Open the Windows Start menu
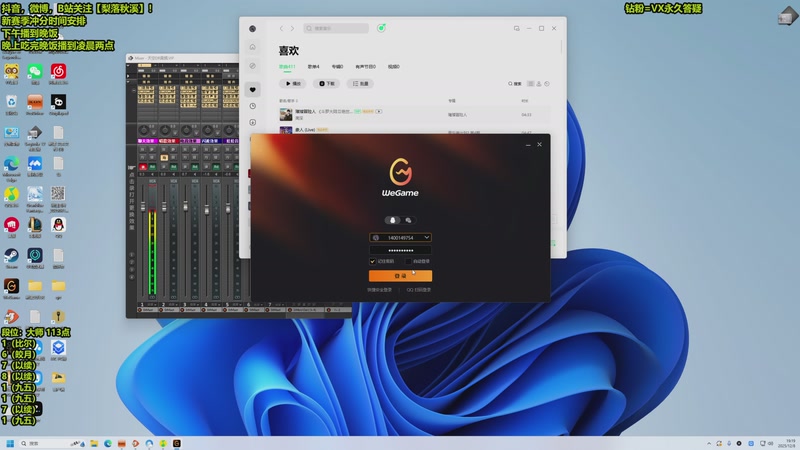Image resolution: width=800 pixels, height=450 pixels. click(10, 443)
